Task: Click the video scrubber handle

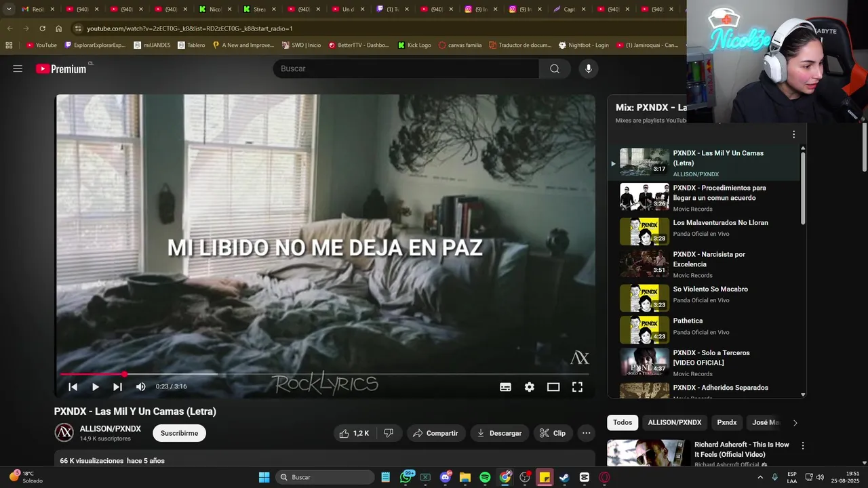Action: (125, 374)
